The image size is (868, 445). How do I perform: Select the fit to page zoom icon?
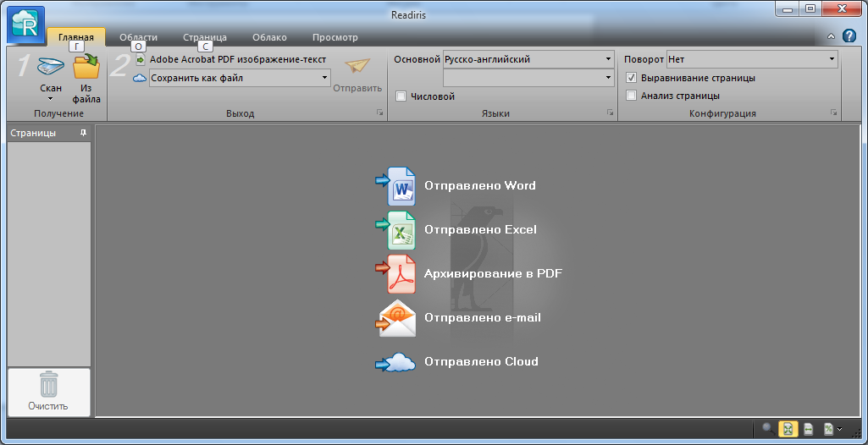[788, 429]
